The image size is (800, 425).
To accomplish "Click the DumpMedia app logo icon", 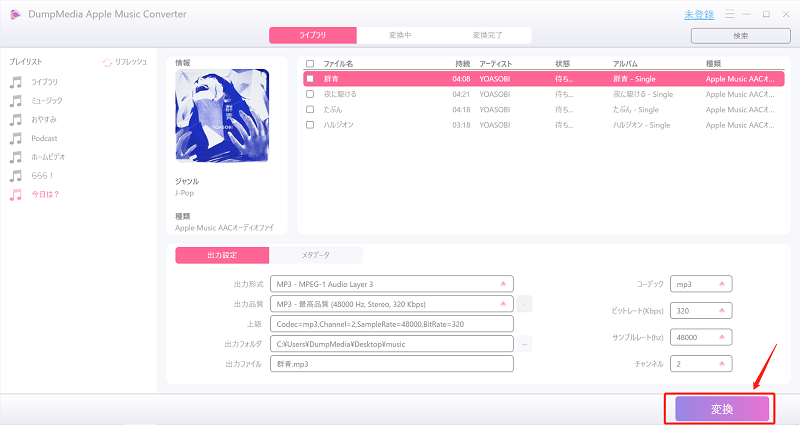I will (15, 14).
